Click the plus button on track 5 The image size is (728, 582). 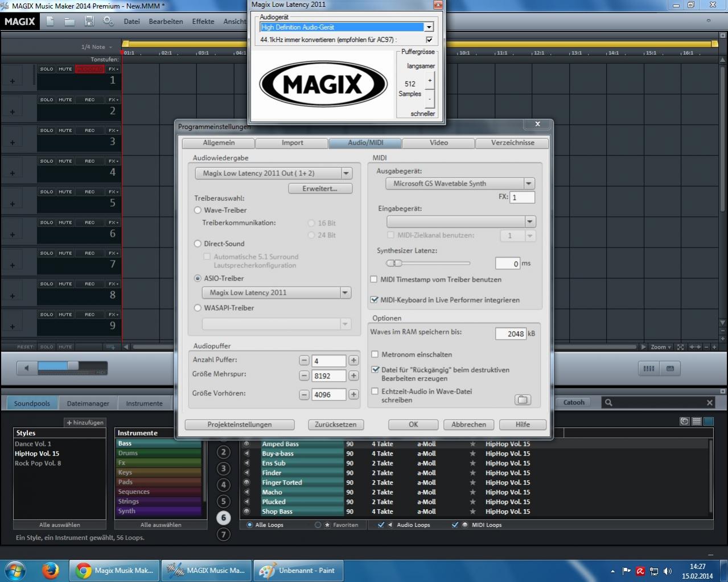click(13, 204)
